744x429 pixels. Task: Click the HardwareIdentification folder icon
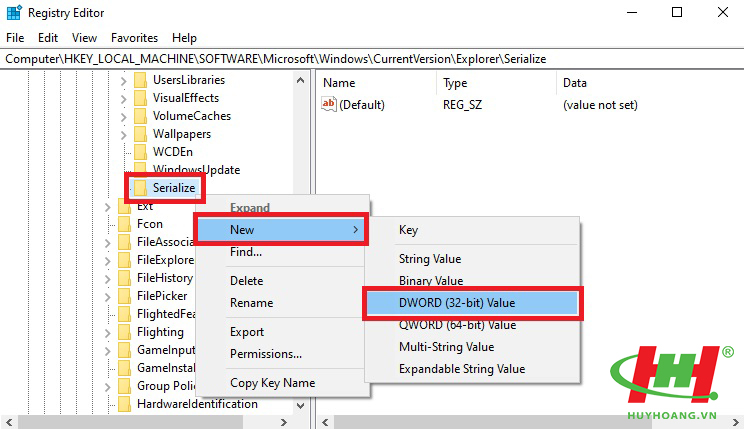124,404
